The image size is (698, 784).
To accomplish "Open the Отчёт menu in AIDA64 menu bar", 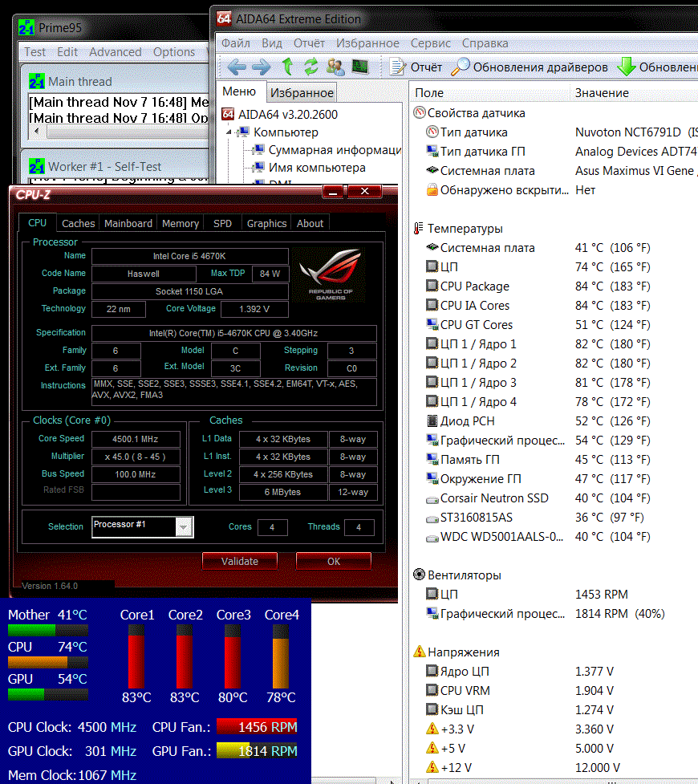I will [309, 43].
